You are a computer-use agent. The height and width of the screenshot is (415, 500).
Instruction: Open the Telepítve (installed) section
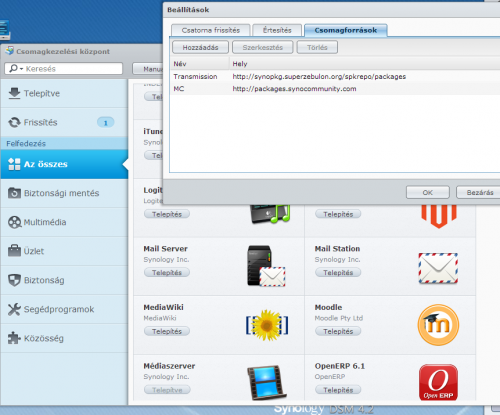(64, 93)
